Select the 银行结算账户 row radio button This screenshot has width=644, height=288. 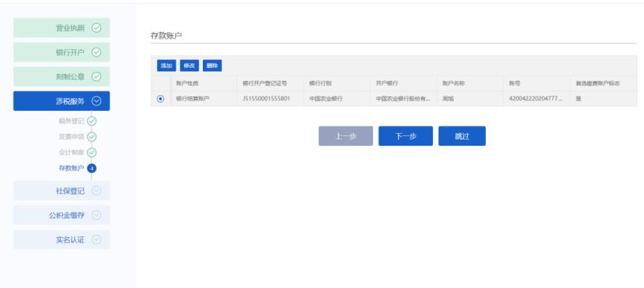coord(160,99)
